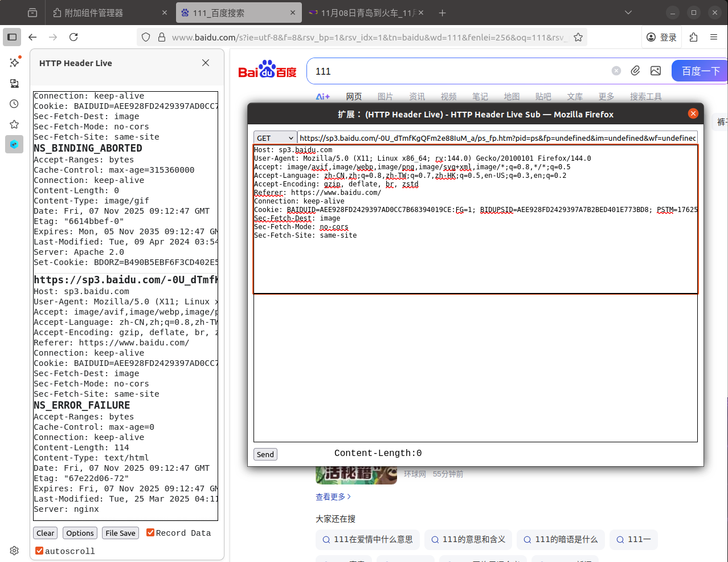
Task: Toggle the Record Data checkbox
Action: pyautogui.click(x=150, y=532)
